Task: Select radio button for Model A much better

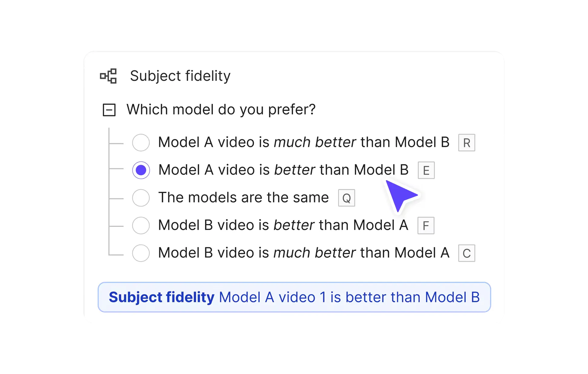Action: pos(141,143)
